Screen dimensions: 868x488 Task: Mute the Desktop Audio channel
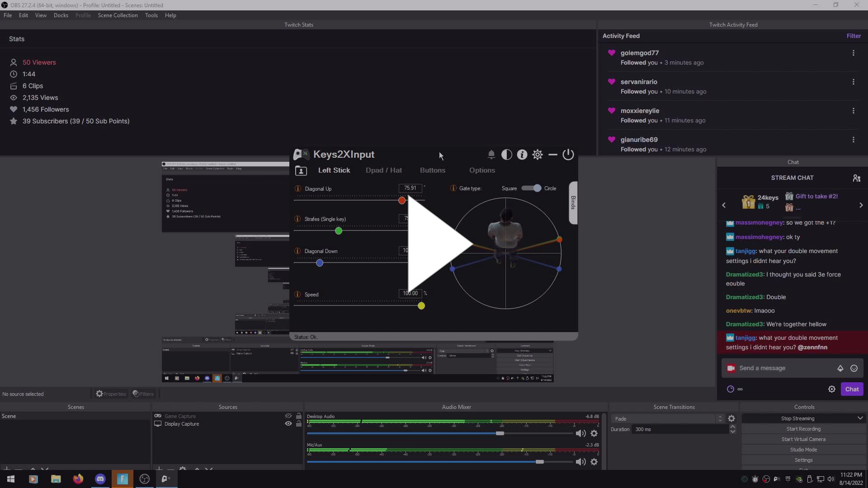(580, 433)
